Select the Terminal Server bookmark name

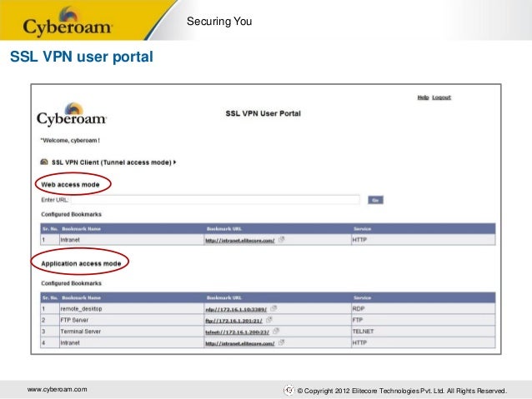click(x=80, y=332)
